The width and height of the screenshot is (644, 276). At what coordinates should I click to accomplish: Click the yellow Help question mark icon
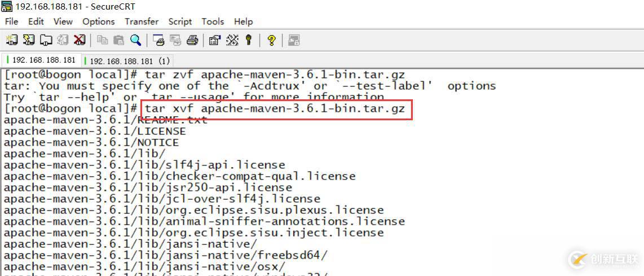pyautogui.click(x=271, y=40)
